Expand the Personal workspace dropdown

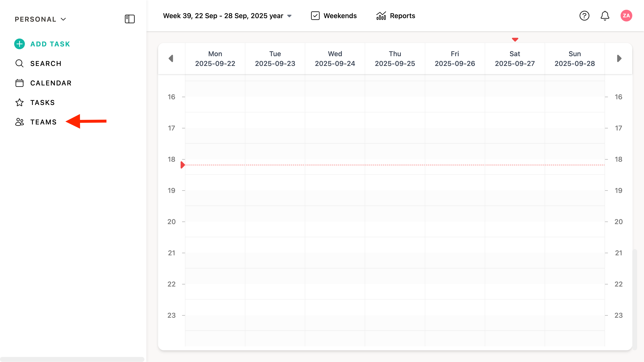[40, 19]
